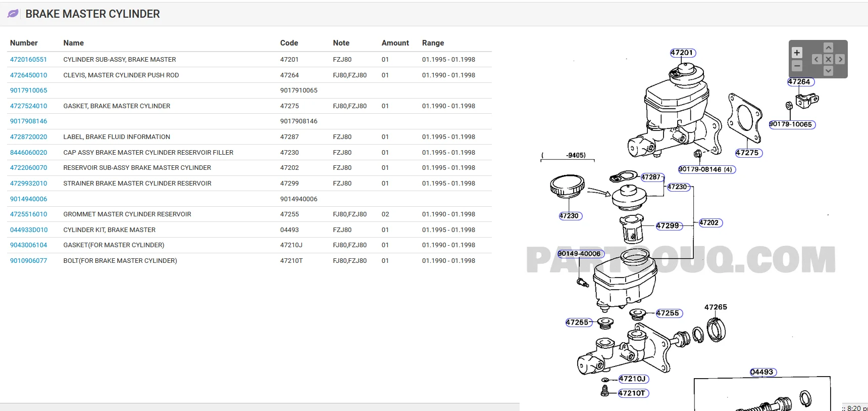Select the 90149-40006 callout in diagram

coord(580,254)
